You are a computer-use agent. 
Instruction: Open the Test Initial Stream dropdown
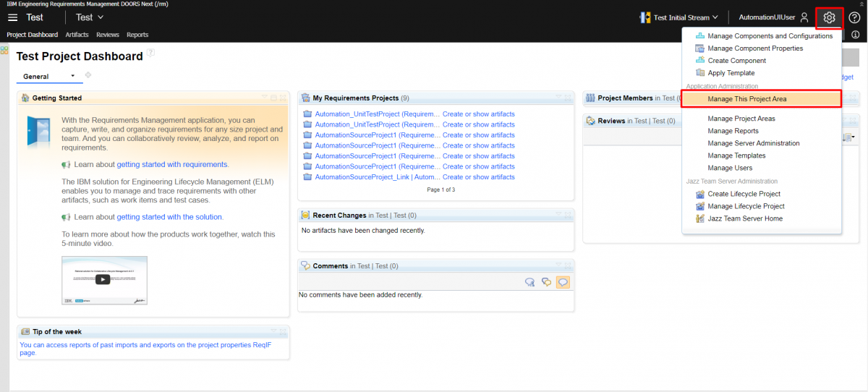click(680, 17)
